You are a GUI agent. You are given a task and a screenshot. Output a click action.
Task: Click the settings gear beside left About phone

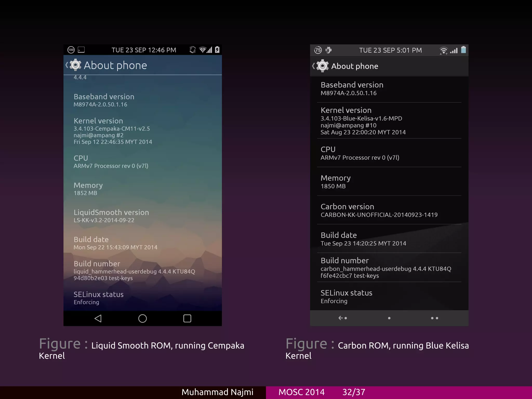point(76,65)
